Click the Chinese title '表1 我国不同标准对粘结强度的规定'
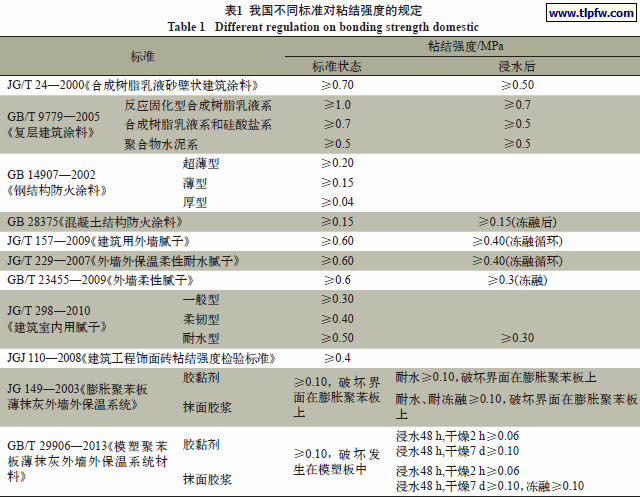This screenshot has width=640, height=498. pos(323,11)
